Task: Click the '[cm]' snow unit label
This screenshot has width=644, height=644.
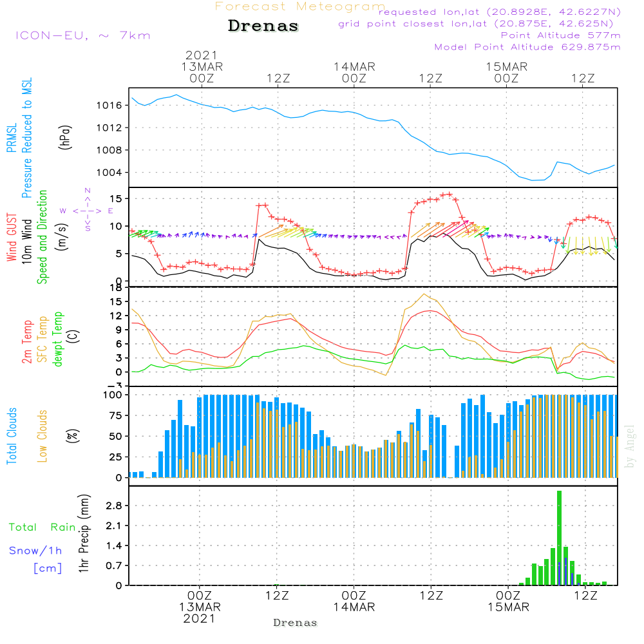Action: click(48, 569)
